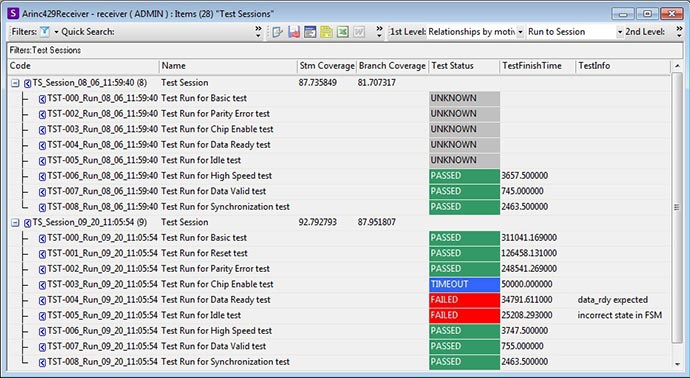The width and height of the screenshot is (690, 378).
Task: Click the item icon of TST-003_Run_08_06_11:59:40
Action: click(42, 130)
